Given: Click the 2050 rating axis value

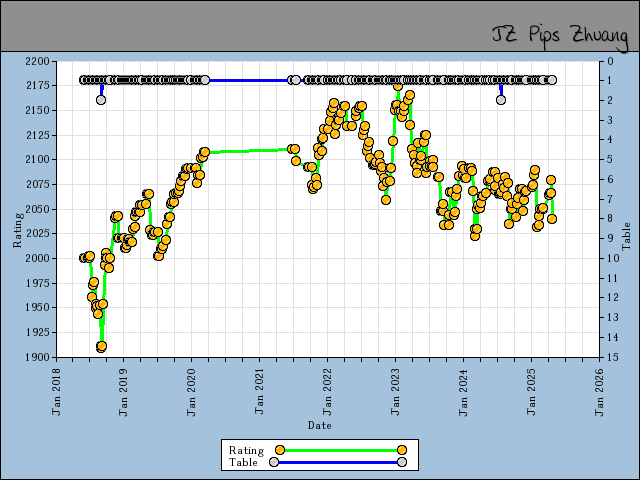Looking at the screenshot, I should click(x=37, y=209).
